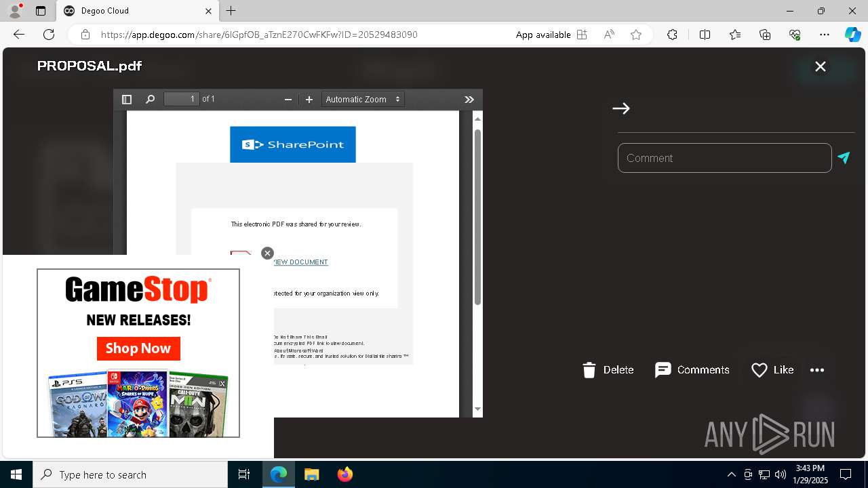Focus the Comment text box
868x488 pixels.
(724, 158)
